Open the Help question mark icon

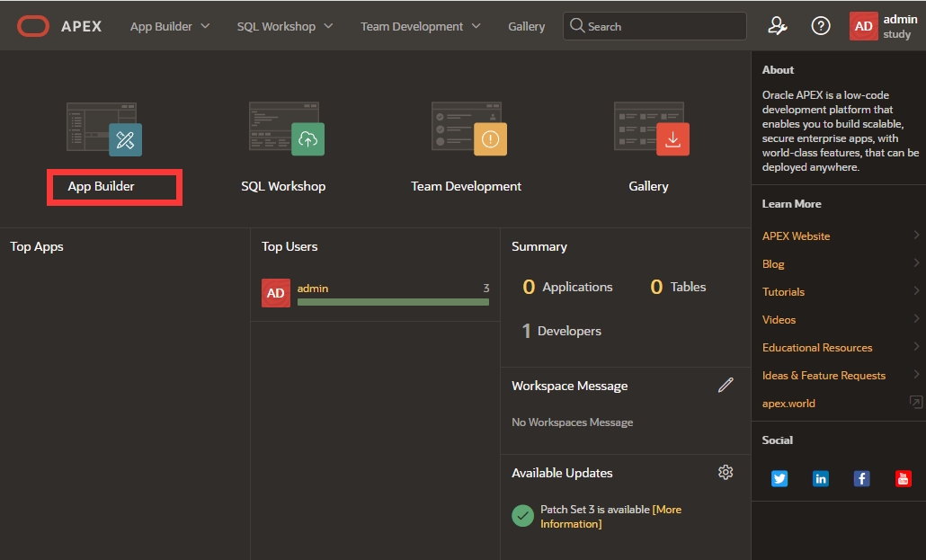[x=821, y=26]
